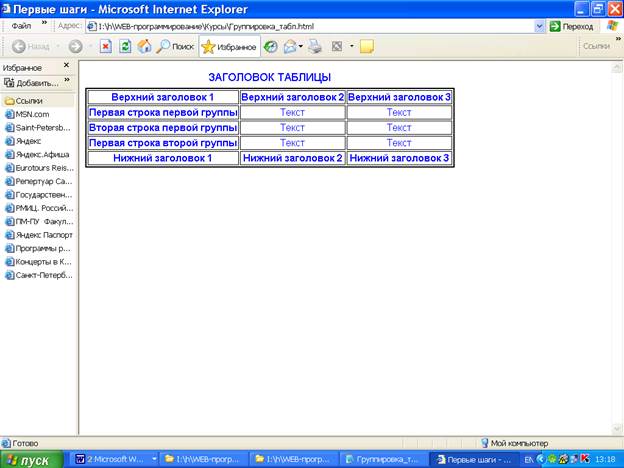Open the Государствен... favorite
624x468 pixels.
point(38,195)
